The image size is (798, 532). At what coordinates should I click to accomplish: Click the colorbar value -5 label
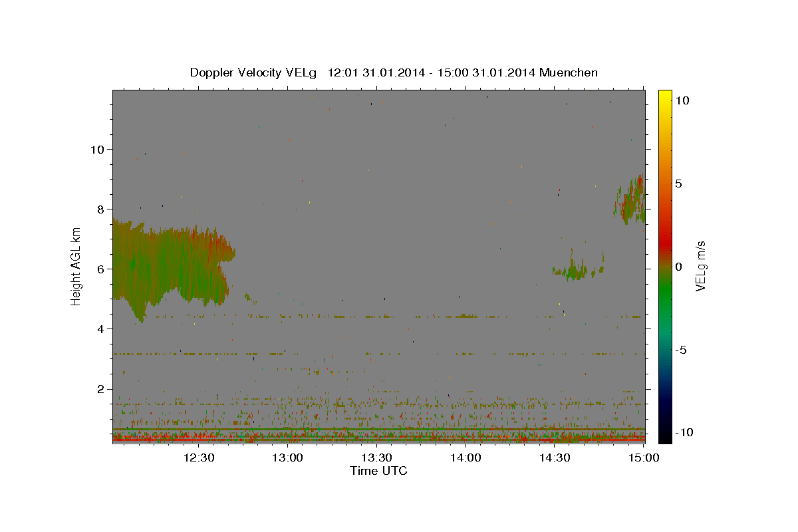(x=680, y=350)
